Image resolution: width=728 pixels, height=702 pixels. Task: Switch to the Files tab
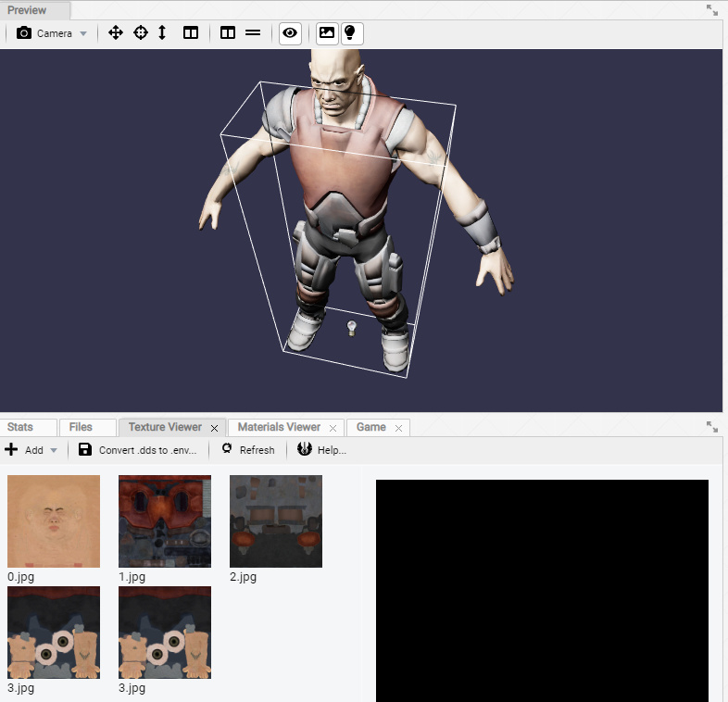click(87, 427)
